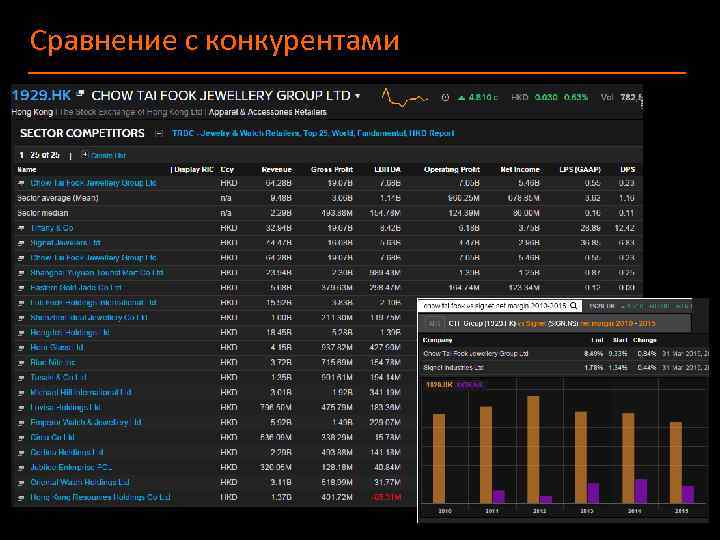The image size is (720, 540).
Task: Click the icon beside Shanghai Yuyuan Tourist Mart
Action: [21, 273]
